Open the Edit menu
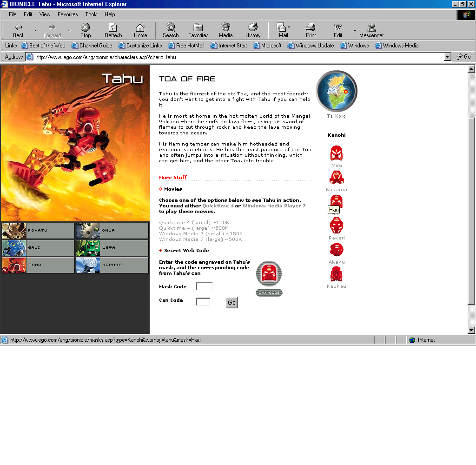Image resolution: width=476 pixels, height=465 pixels. coord(28,14)
